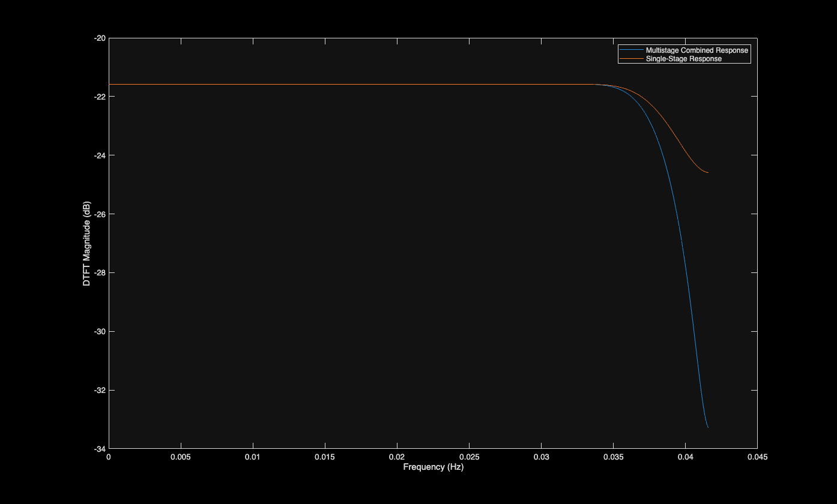Click x-axis tick label 0.02
The image size is (837, 504).
(x=397, y=457)
